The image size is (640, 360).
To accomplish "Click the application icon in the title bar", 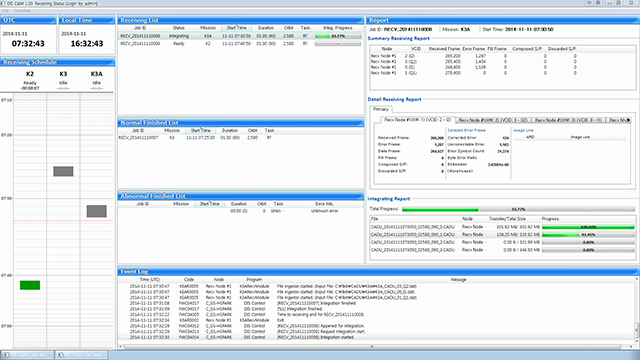I will click(x=3, y=3).
